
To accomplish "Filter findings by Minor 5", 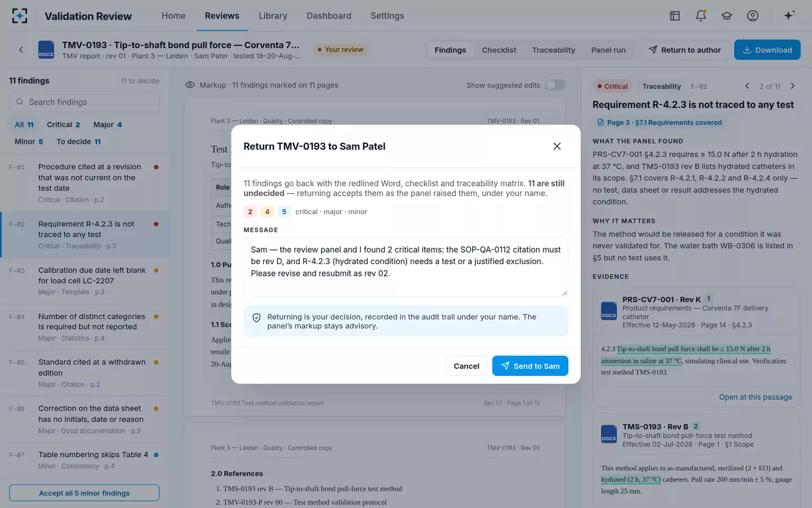I will click(x=29, y=141).
